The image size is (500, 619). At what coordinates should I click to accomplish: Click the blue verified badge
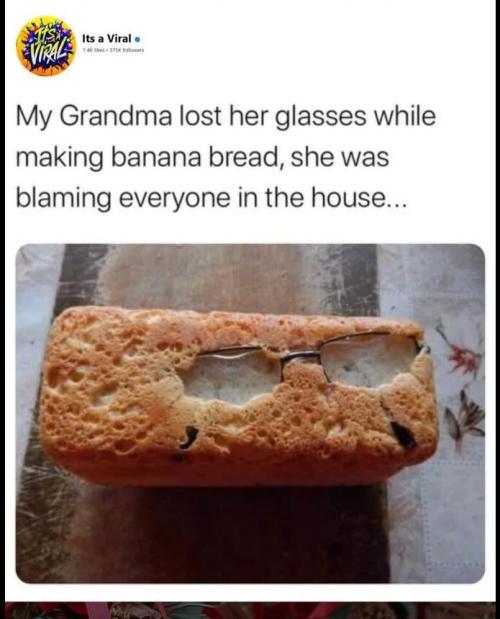click(137, 39)
